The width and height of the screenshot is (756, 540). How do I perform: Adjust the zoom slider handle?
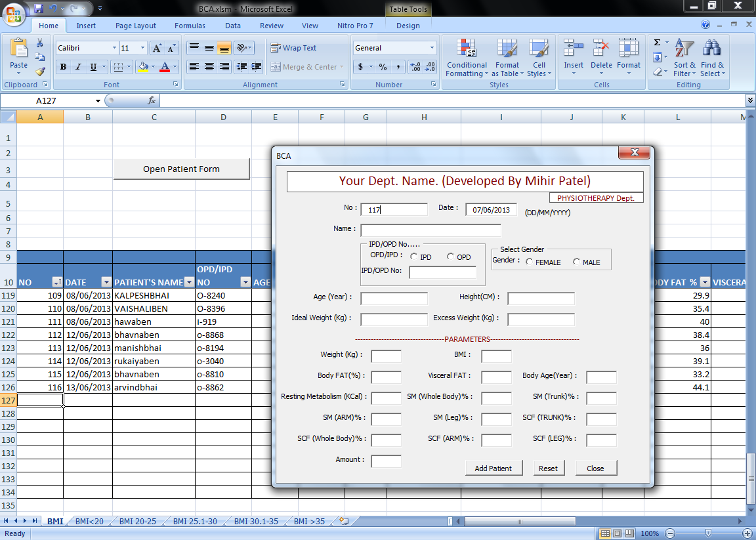click(x=708, y=533)
